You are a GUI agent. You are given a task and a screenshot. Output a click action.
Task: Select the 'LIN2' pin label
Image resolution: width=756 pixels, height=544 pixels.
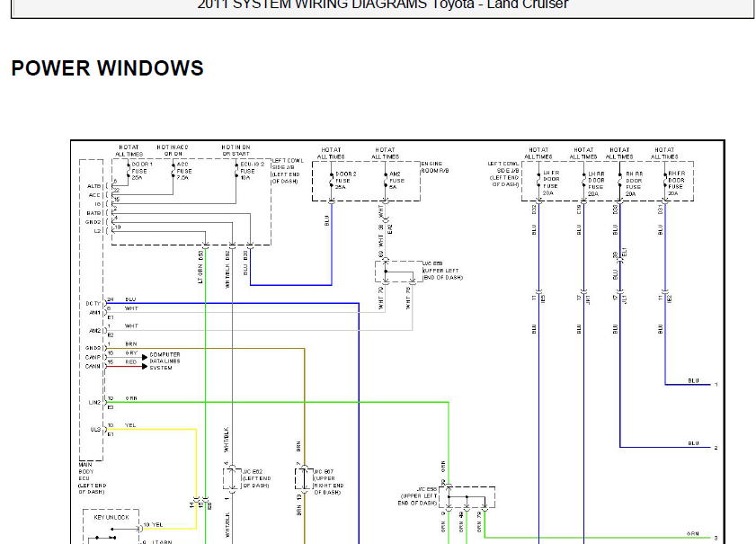[x=94, y=403]
